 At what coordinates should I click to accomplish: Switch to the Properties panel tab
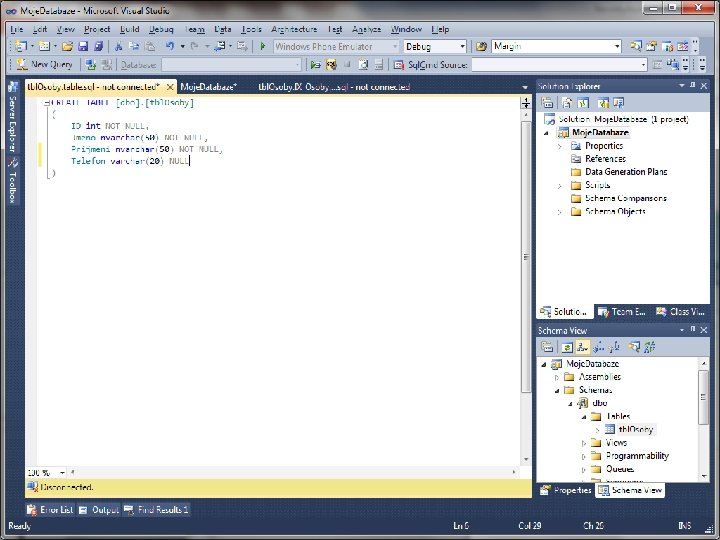(566, 490)
